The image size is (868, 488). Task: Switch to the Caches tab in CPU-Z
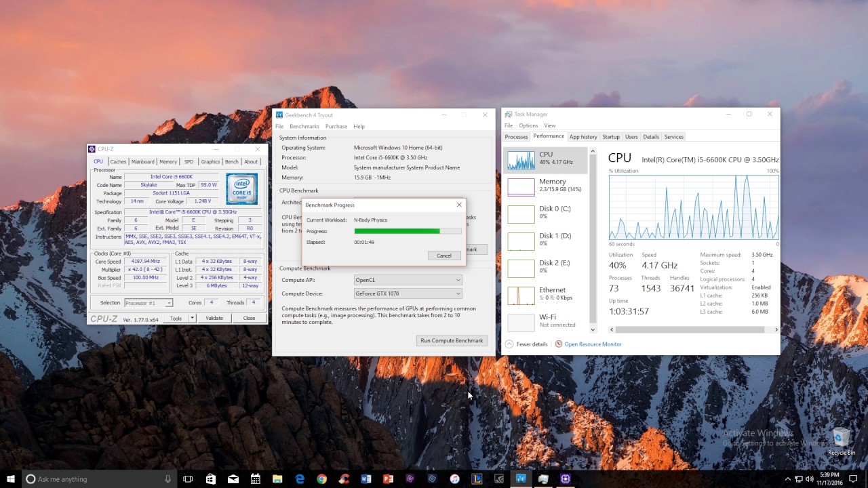click(118, 161)
